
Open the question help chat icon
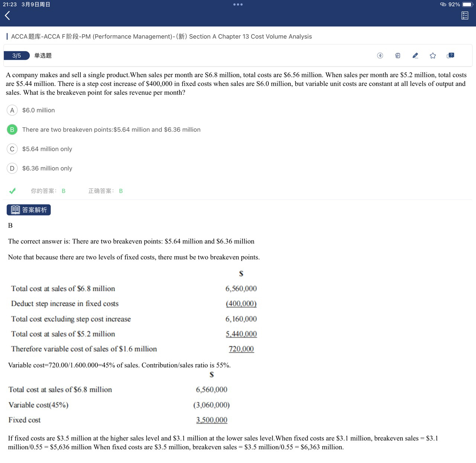pos(450,56)
